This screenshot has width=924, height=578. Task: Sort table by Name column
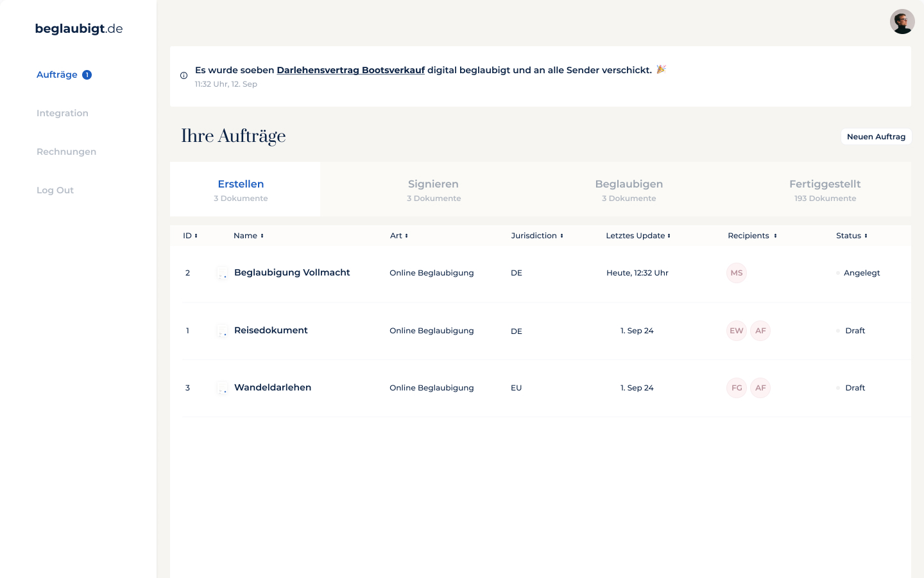click(248, 236)
